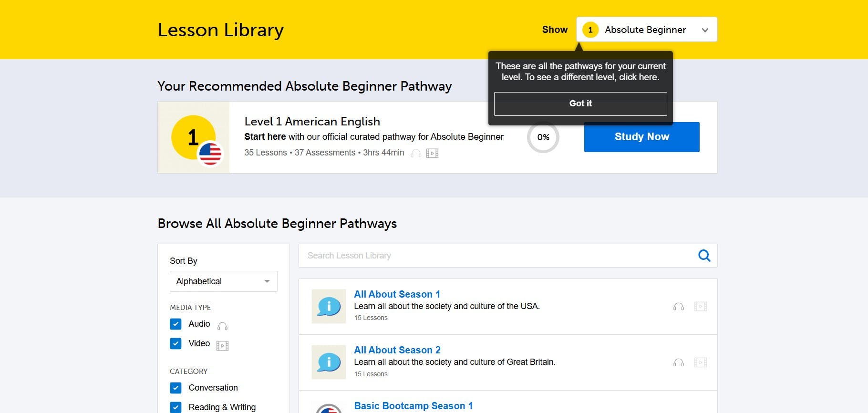The image size is (868, 413).
Task: Open the Absolute Beginner level dropdown
Action: 646,30
